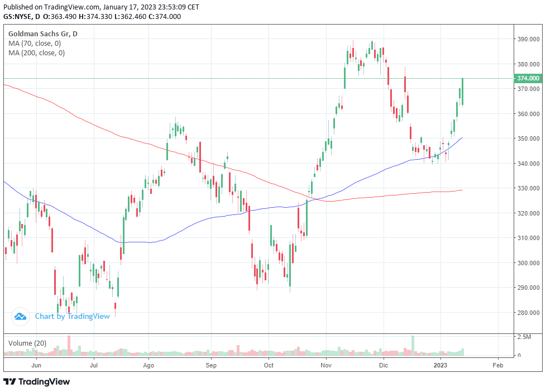Click the 380.000 price axis label
Screen dimensions: 546x392
coord(528,64)
